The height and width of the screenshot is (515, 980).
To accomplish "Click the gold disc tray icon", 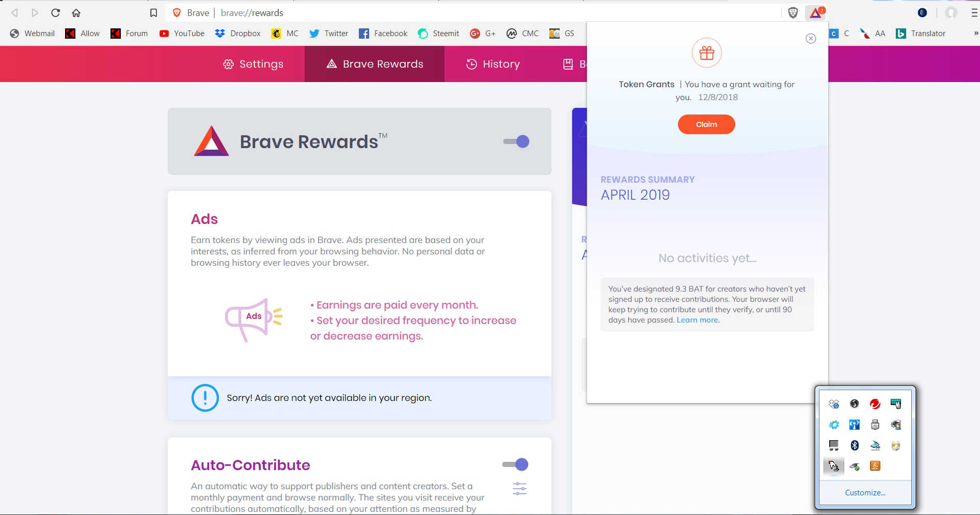I will coord(896,445).
